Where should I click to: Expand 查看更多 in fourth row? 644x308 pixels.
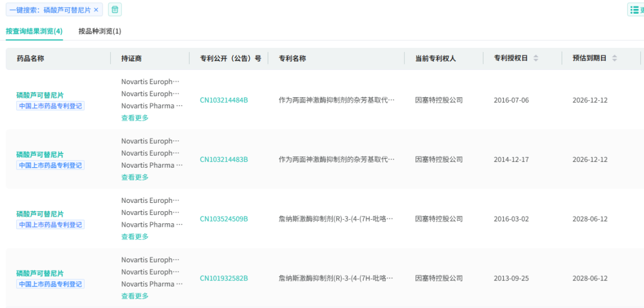pyautogui.click(x=135, y=296)
